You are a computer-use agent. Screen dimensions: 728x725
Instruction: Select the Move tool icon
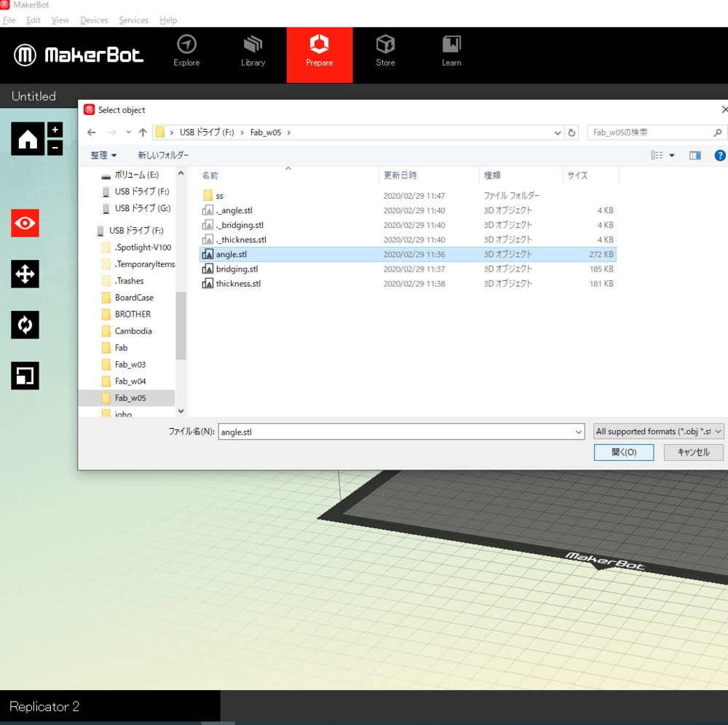(25, 274)
